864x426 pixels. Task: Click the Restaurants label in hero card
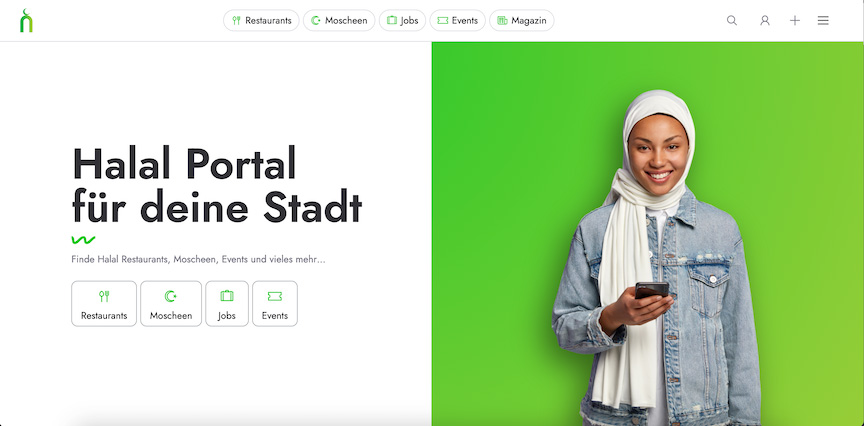pos(104,316)
